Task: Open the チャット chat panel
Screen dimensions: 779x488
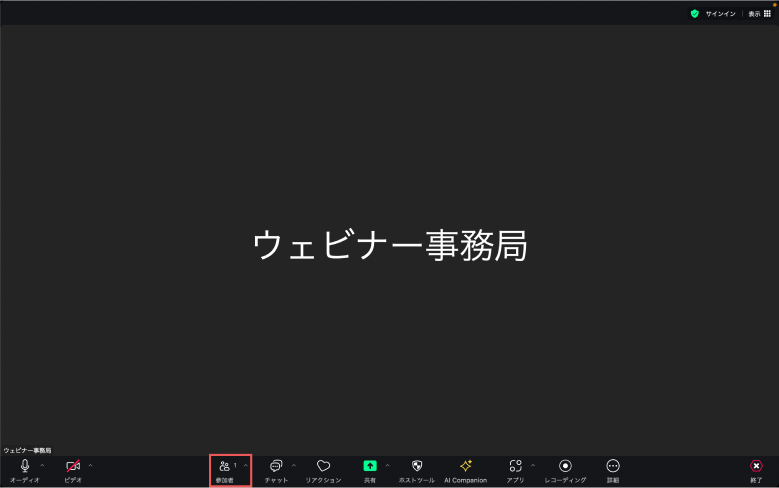Action: [276, 467]
